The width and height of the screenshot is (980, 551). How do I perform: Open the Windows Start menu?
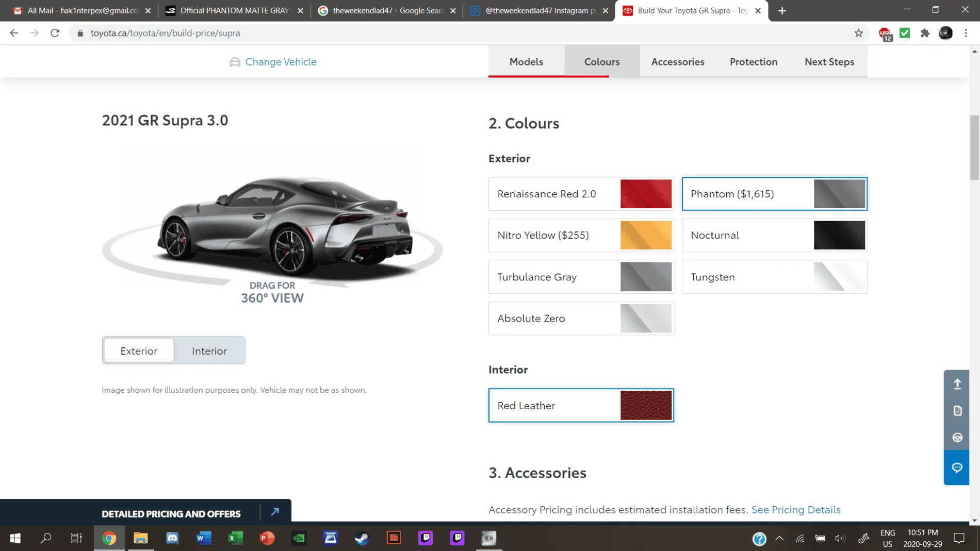(x=15, y=538)
